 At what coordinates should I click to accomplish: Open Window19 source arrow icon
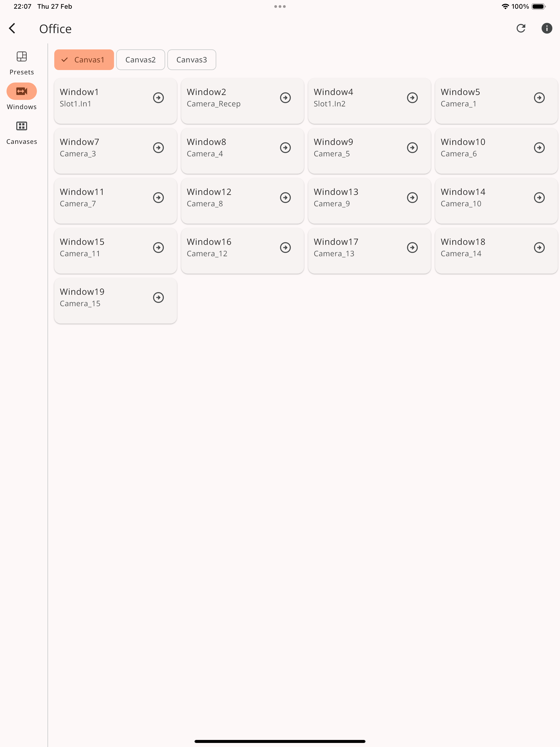point(158,297)
